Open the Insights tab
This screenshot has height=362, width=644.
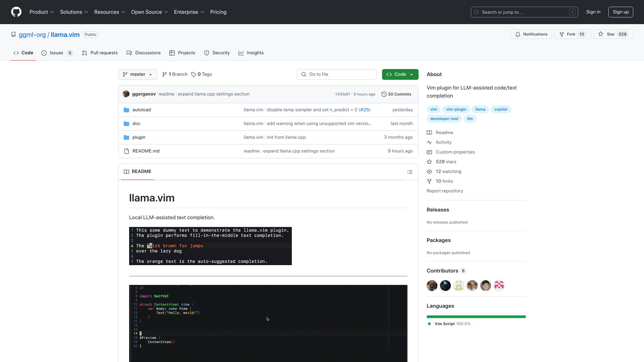click(x=251, y=53)
